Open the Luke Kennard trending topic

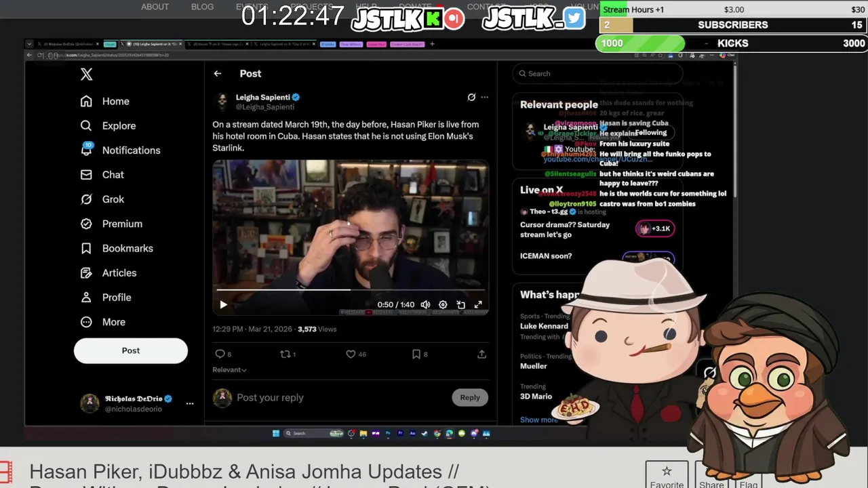pos(544,326)
